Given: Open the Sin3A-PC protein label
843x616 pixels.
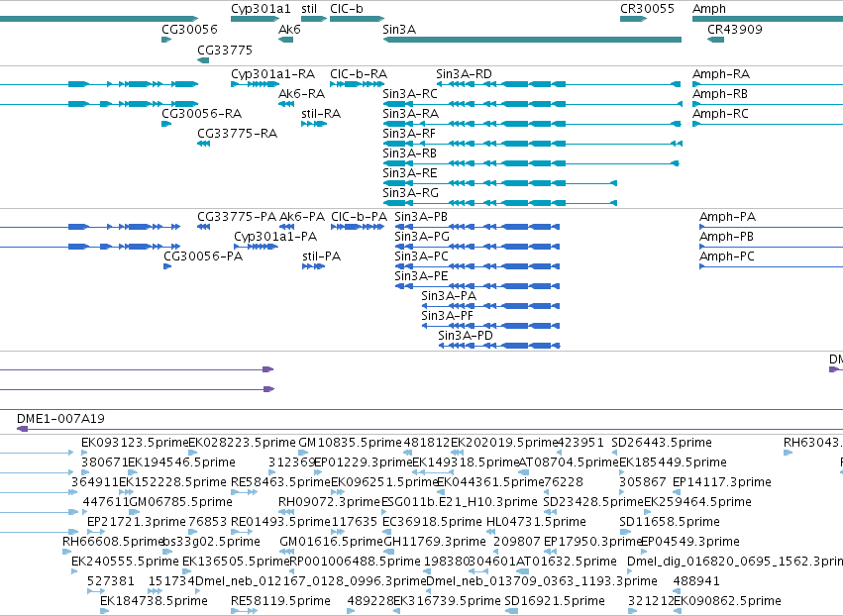Looking at the screenshot, I should click(422, 257).
